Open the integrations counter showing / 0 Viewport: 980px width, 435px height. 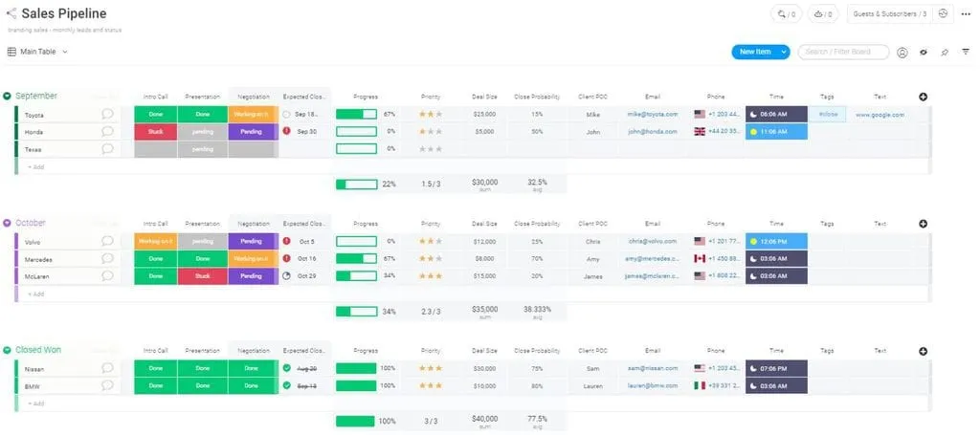point(787,13)
